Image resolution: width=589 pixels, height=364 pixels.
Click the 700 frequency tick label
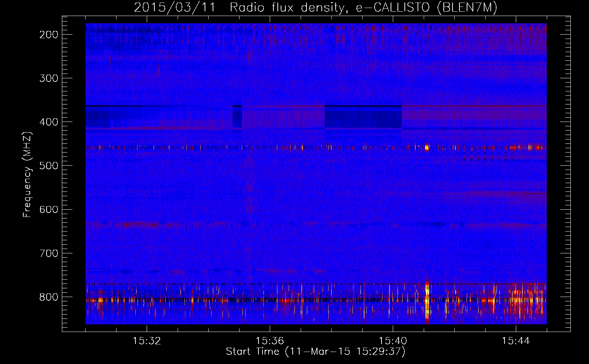tap(49, 253)
